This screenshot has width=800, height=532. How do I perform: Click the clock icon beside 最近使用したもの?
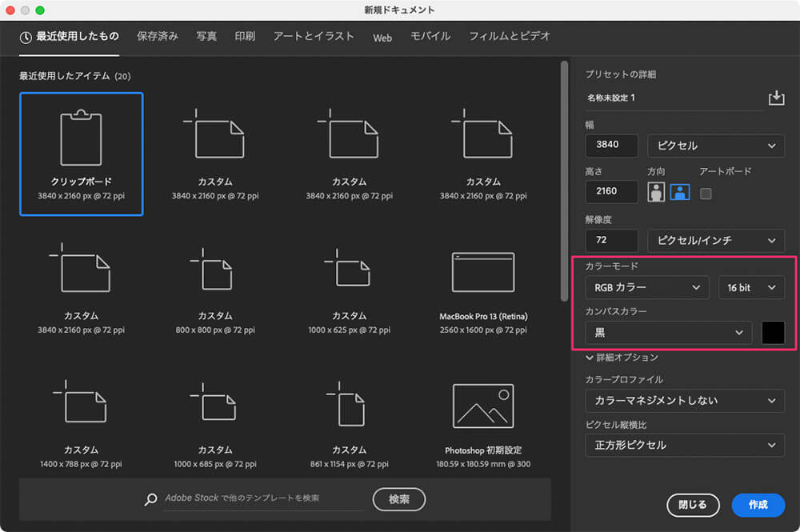pyautogui.click(x=26, y=38)
